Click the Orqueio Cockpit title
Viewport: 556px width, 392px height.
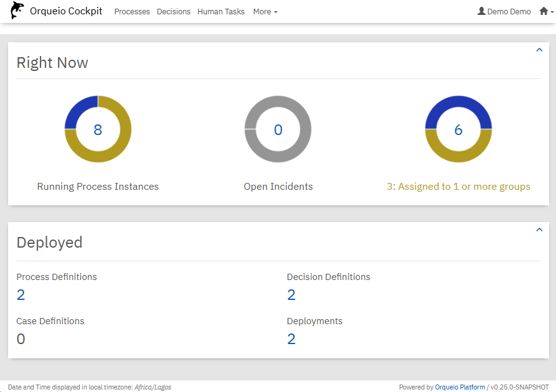point(66,11)
